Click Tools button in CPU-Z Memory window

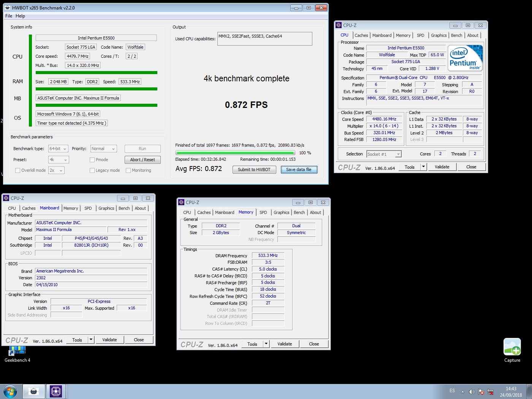click(x=252, y=344)
